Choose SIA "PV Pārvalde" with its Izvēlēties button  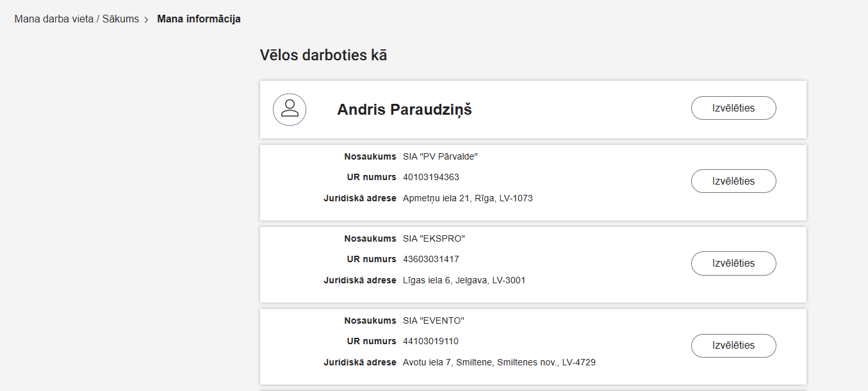coord(733,181)
